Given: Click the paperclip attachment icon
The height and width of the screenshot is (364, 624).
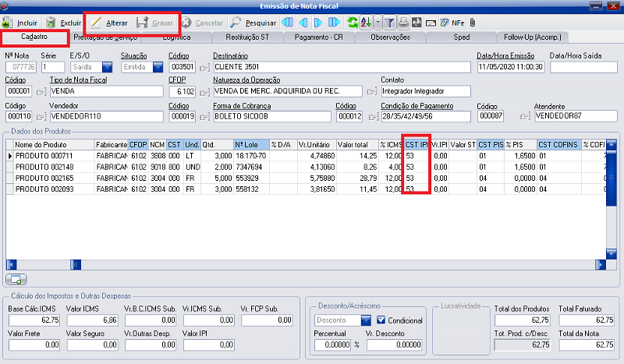Looking at the screenshot, I should 472,23.
